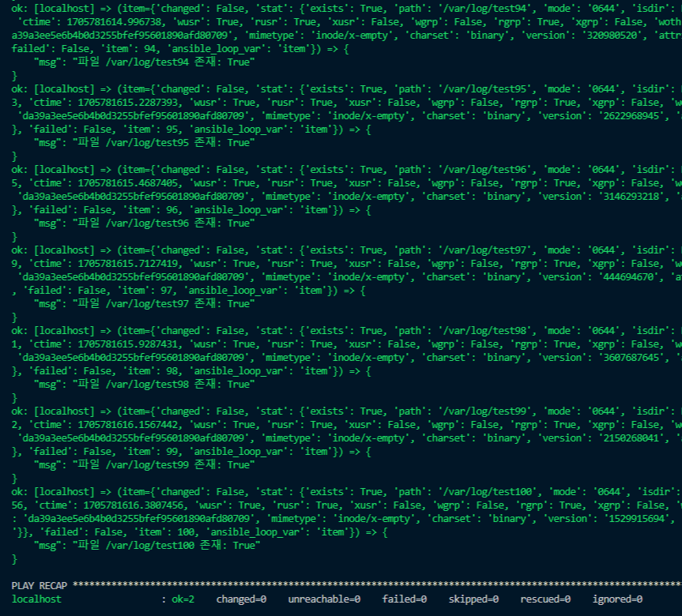The height and width of the screenshot is (616, 682).
Task: Click "localhost" in the play recap row
Action: click(36, 599)
